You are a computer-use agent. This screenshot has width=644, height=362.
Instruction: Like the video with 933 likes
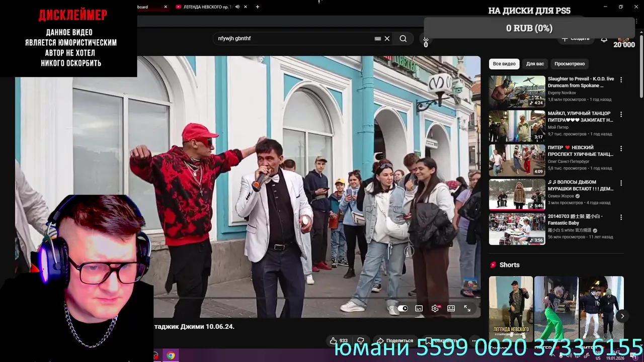(x=339, y=340)
